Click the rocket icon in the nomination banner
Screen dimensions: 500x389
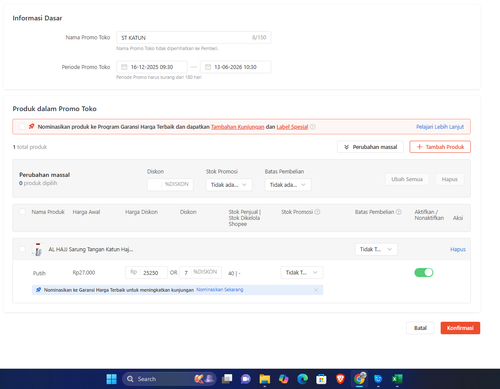[31, 127]
